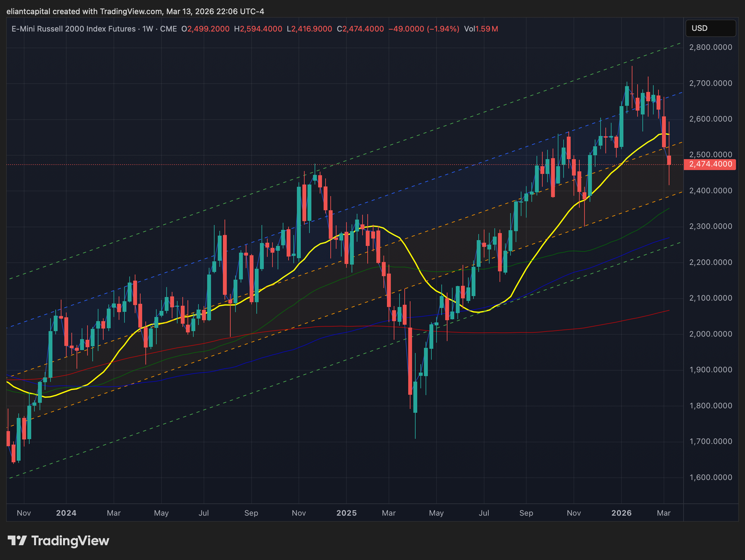Click the low value L2,416.9000
Image resolution: width=745 pixels, height=560 pixels.
pos(309,29)
